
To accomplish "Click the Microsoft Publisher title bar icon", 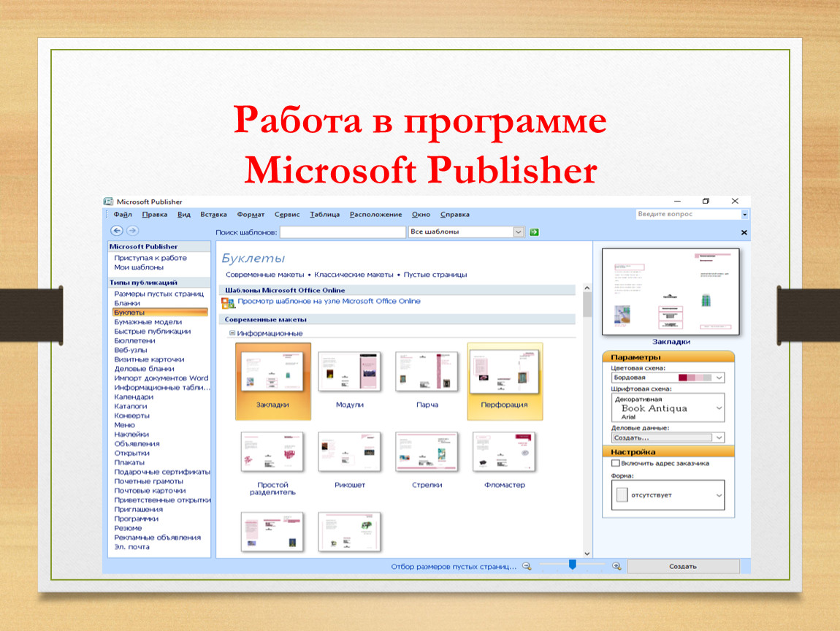I will pyautogui.click(x=108, y=202).
